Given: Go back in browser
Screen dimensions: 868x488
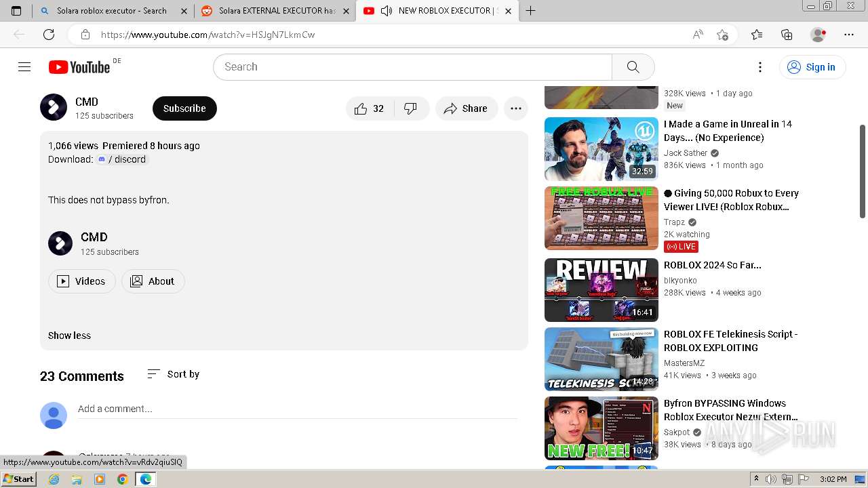Looking at the screenshot, I should click(19, 35).
